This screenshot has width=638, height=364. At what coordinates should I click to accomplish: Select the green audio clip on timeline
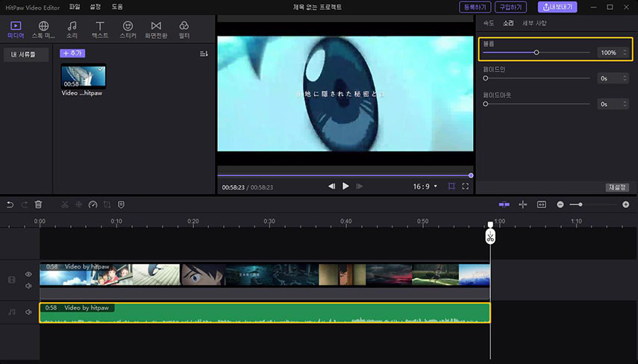265,313
